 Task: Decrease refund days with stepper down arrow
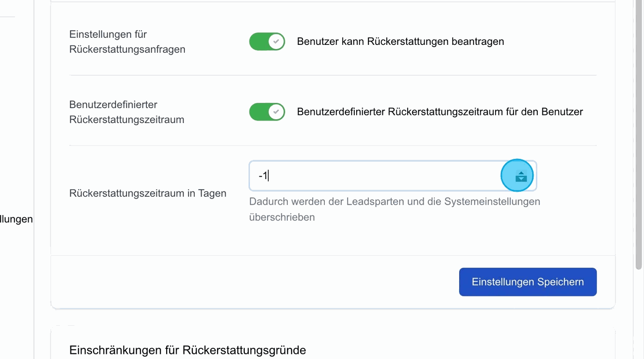[x=521, y=179]
